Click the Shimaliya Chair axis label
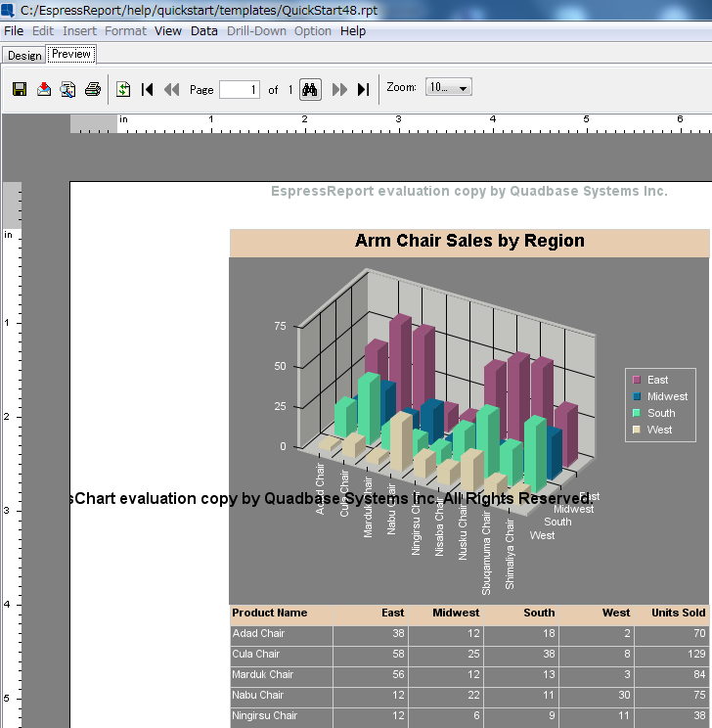Screen dimensions: 712x728 (510, 554)
